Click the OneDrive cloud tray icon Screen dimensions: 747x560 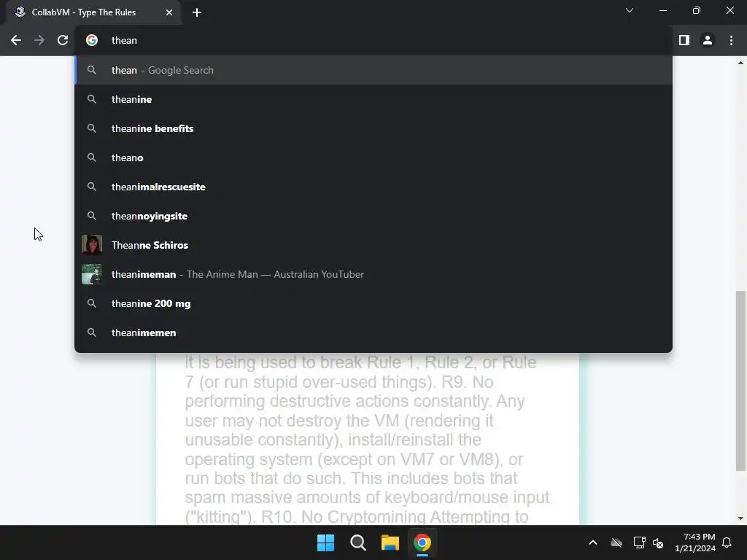pyautogui.click(x=616, y=542)
